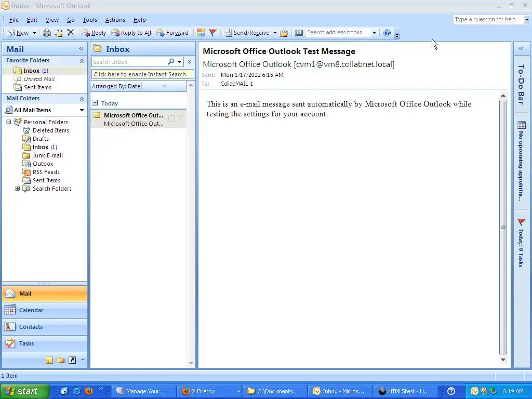The image size is (532, 399).
Task: Open the Outbox folder
Action: pyautogui.click(x=43, y=164)
